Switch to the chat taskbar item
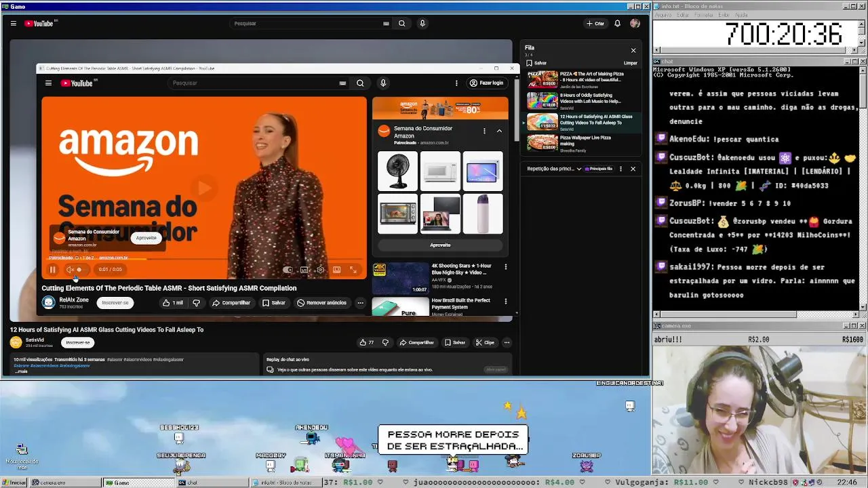868x488 pixels. click(x=212, y=483)
